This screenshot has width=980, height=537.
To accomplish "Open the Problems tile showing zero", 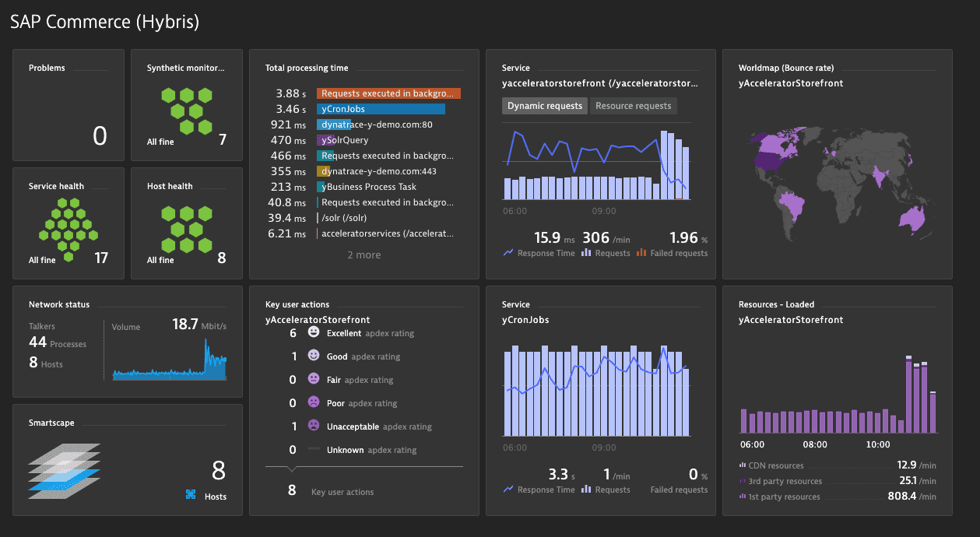I will coord(68,105).
